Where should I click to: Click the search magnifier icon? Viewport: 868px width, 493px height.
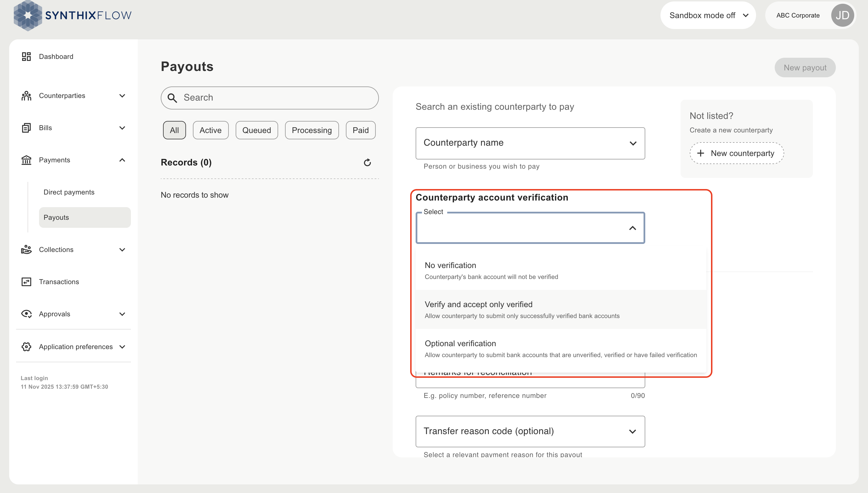pos(172,98)
